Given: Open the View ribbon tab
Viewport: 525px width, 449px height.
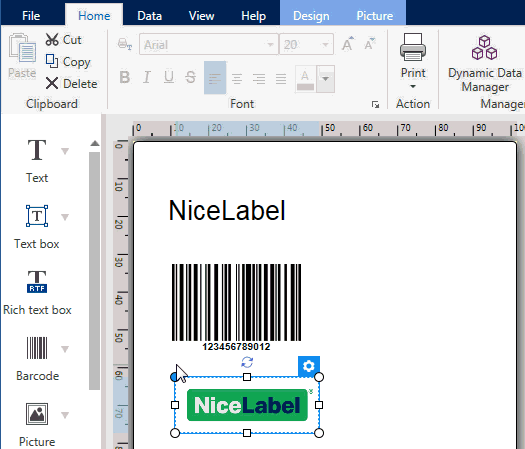Looking at the screenshot, I should coord(202,16).
